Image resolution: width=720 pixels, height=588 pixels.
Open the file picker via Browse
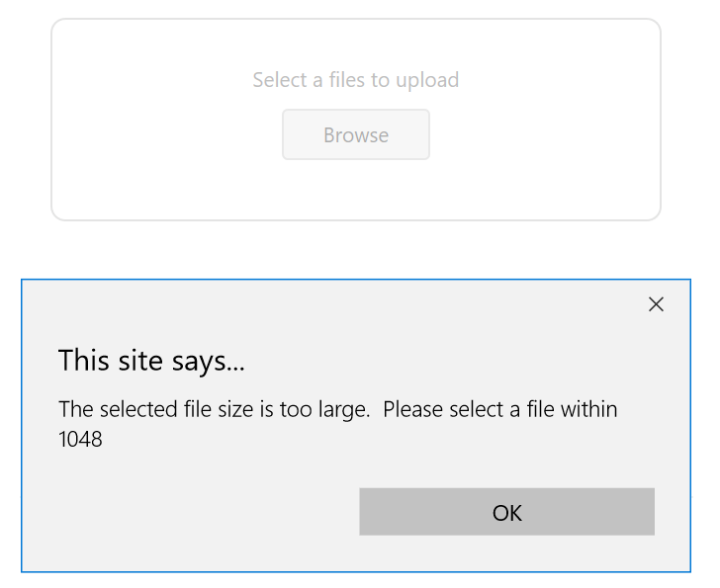[x=356, y=135]
